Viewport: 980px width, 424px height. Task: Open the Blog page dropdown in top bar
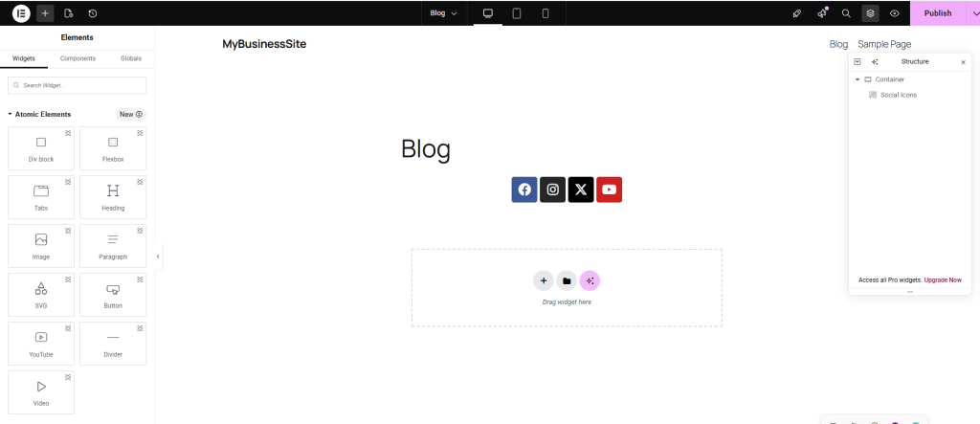click(444, 13)
